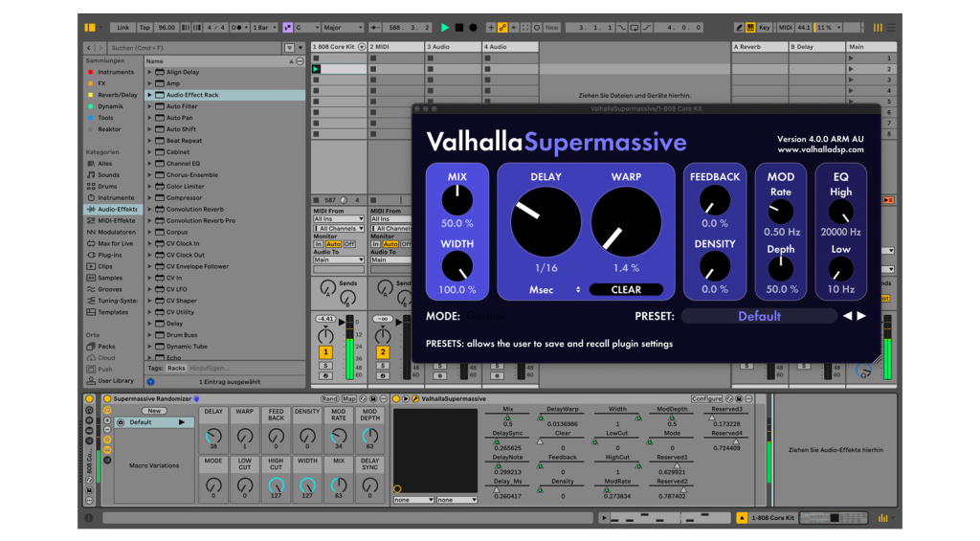
Task: Open track 1 Audio To Main dropdown
Action: click(x=338, y=260)
